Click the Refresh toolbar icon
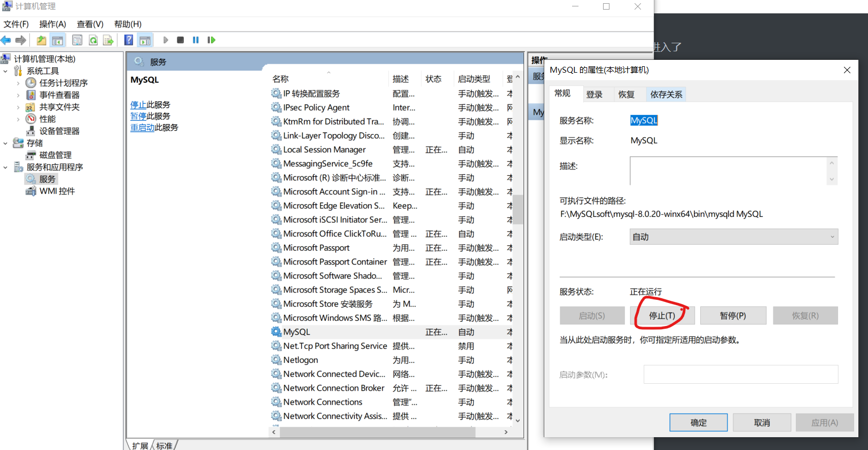Viewport: 868px width, 450px height. 93,40
